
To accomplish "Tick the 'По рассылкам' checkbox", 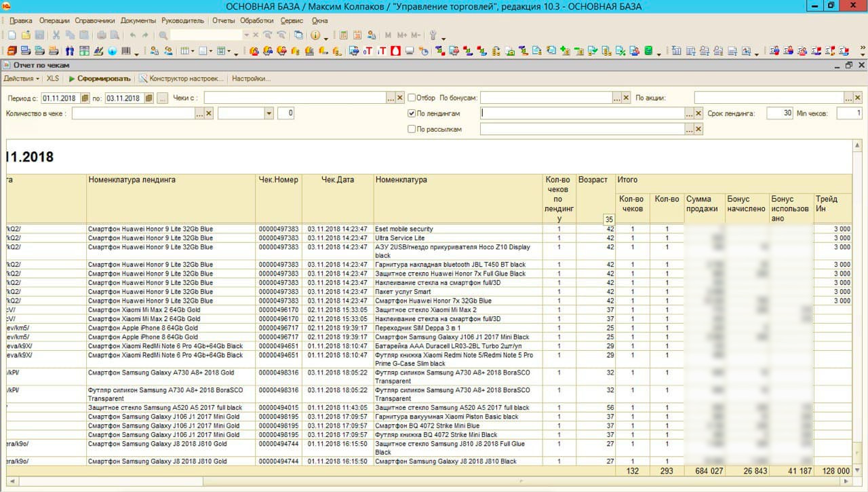I will (x=412, y=129).
